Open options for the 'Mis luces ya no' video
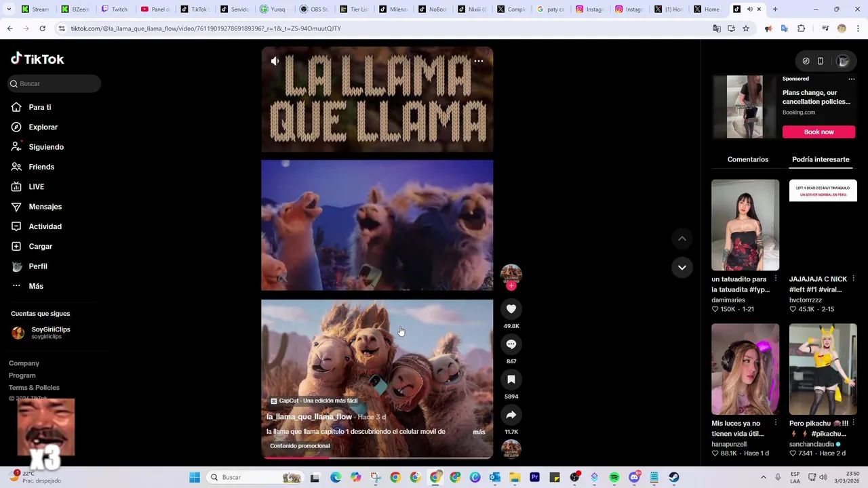The width and height of the screenshot is (868, 488). click(776, 423)
